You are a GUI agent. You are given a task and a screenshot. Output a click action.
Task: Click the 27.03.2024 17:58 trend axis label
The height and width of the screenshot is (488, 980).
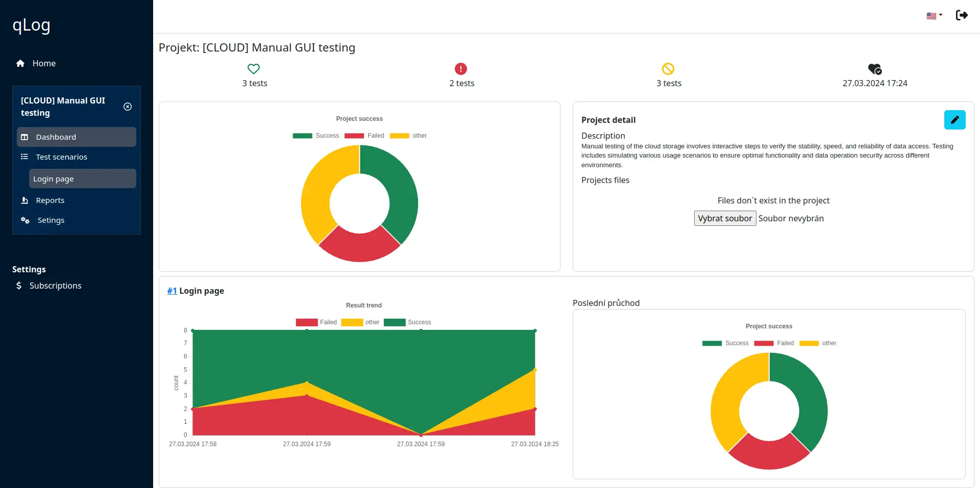193,444
